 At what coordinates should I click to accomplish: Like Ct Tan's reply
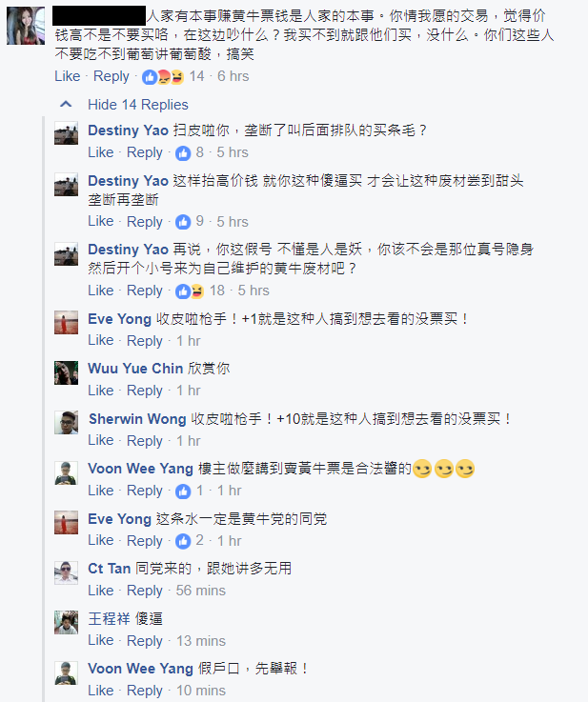(100, 591)
